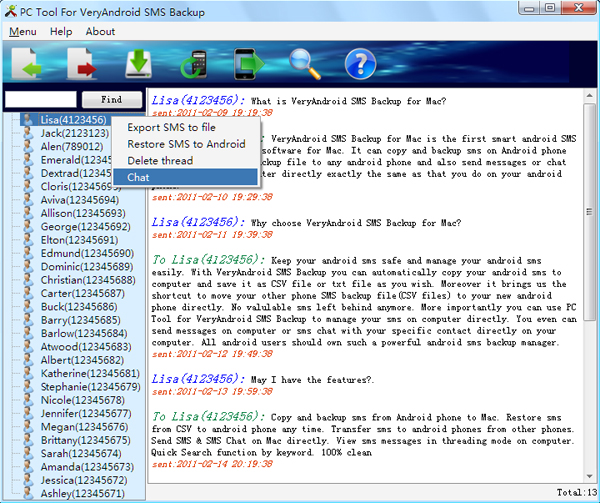Select contact Megan(12345676)
Screen dimensions: 600x503
coord(85,427)
